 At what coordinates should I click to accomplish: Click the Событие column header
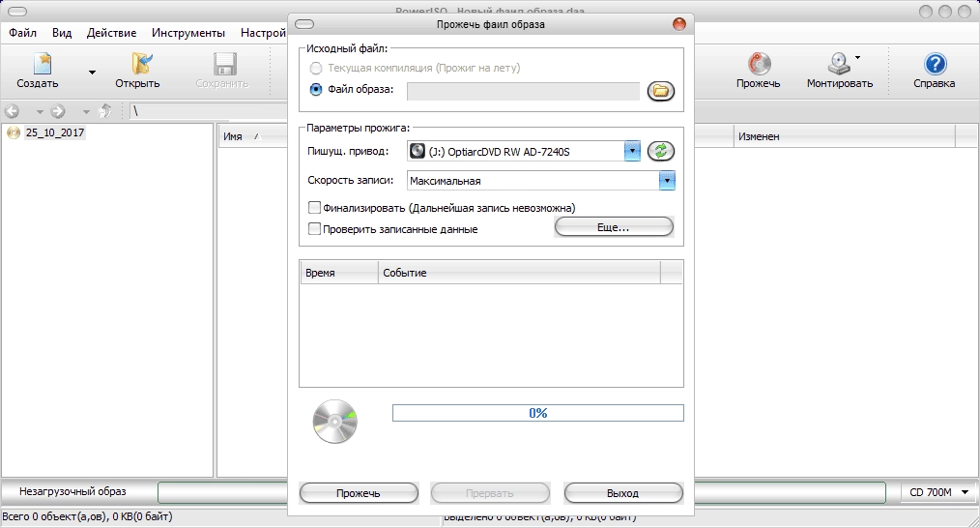[x=519, y=273]
